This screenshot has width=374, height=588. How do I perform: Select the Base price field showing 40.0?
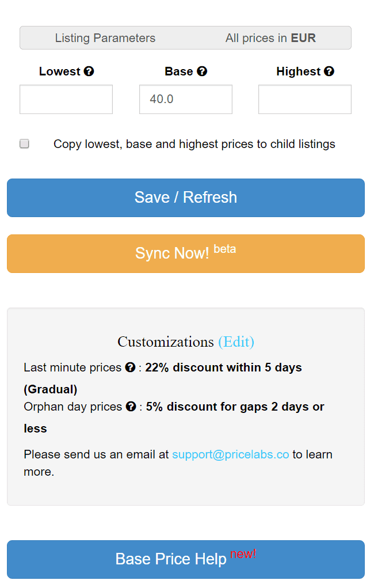[x=186, y=100]
